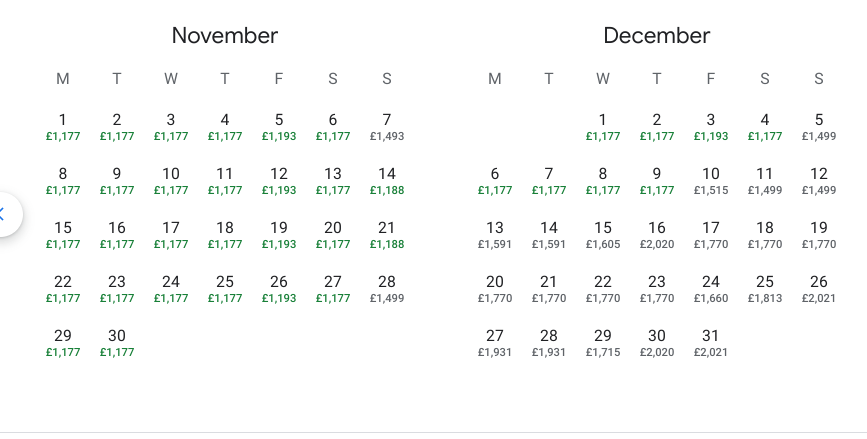
Task: Click December 13 at £1,591
Action: coord(495,235)
